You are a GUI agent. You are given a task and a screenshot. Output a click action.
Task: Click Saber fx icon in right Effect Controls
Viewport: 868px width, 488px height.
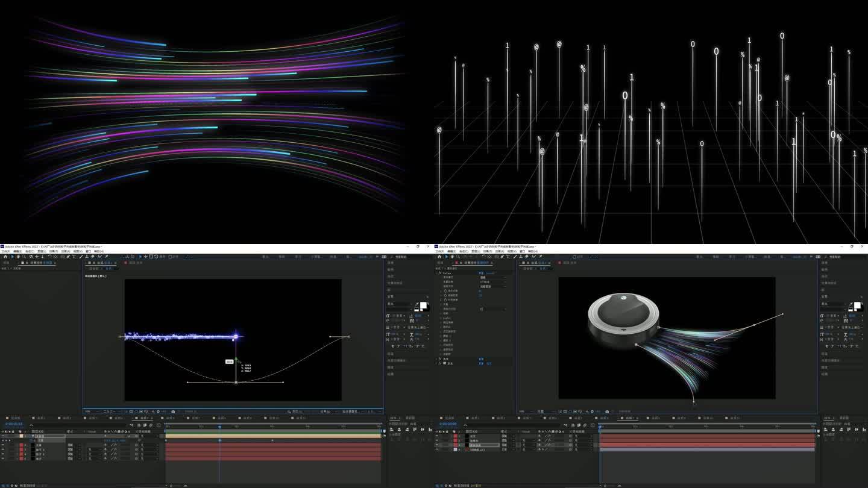[440, 273]
